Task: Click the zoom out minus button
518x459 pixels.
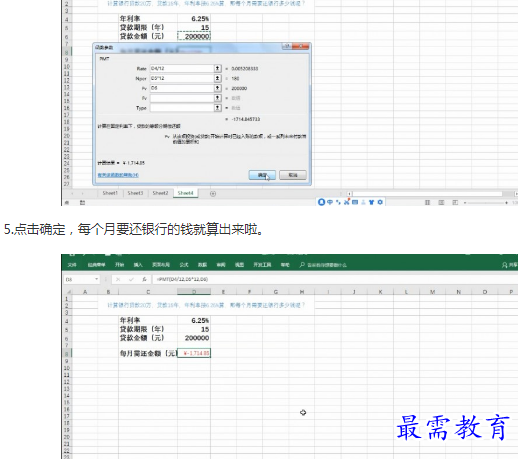Action: 465,203
